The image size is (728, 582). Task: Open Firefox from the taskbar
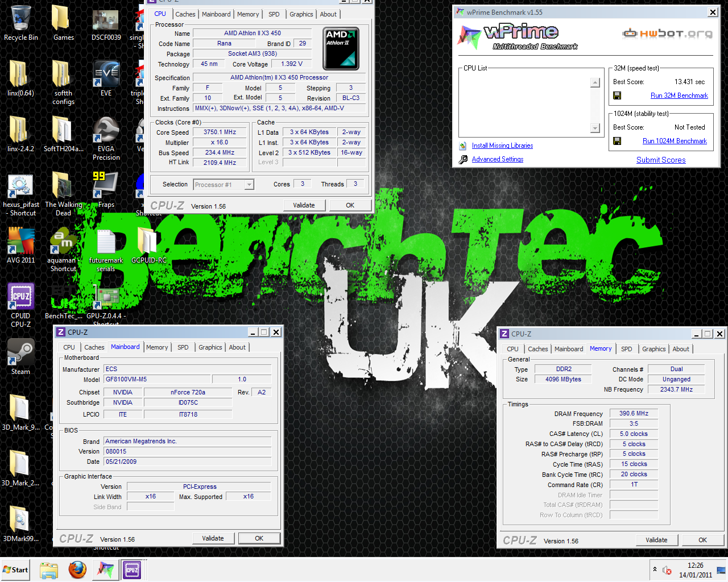(x=77, y=570)
